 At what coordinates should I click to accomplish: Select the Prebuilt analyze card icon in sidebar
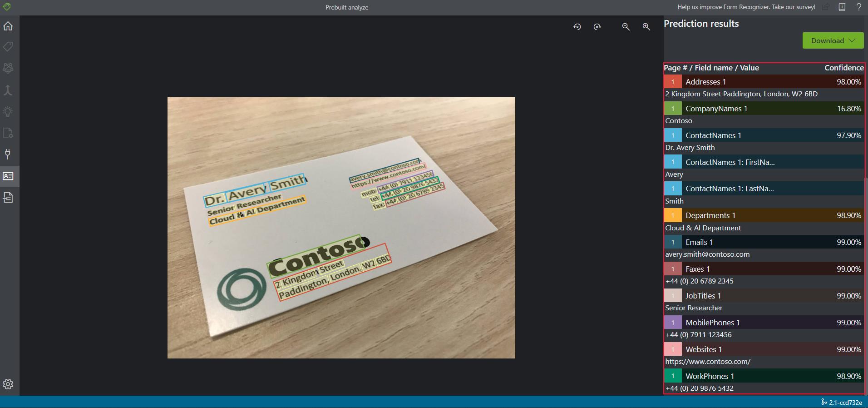(8, 176)
